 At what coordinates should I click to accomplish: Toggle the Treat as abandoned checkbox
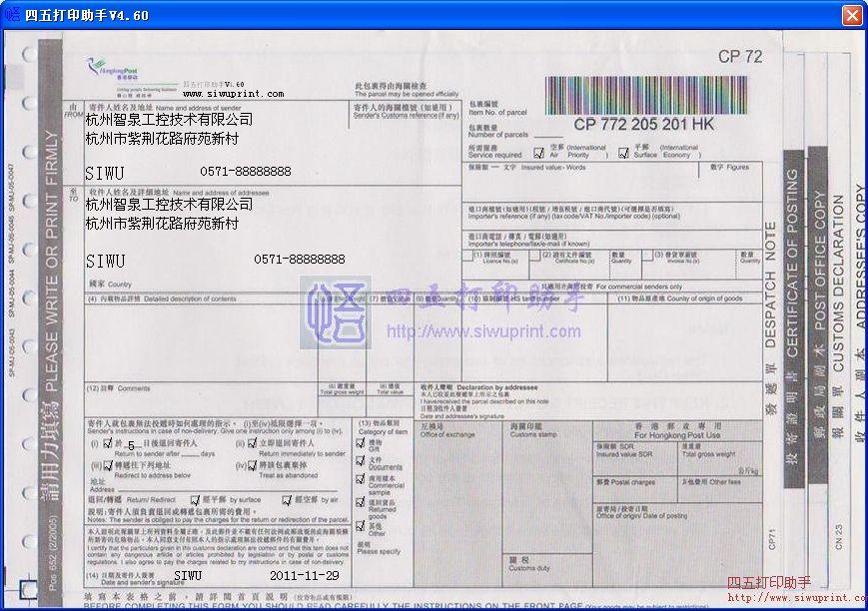[x=252, y=465]
